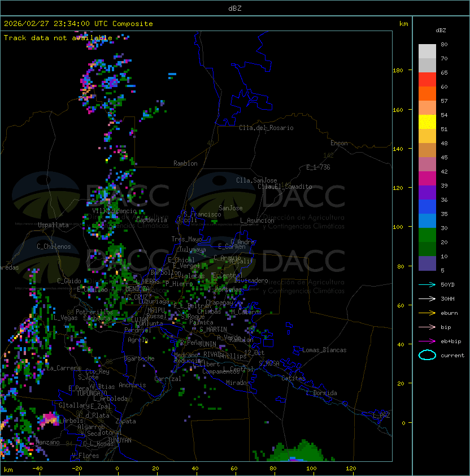The height and width of the screenshot is (476, 470).
Task: Select the slate purple bottom legend swatch
Action: coord(427,263)
